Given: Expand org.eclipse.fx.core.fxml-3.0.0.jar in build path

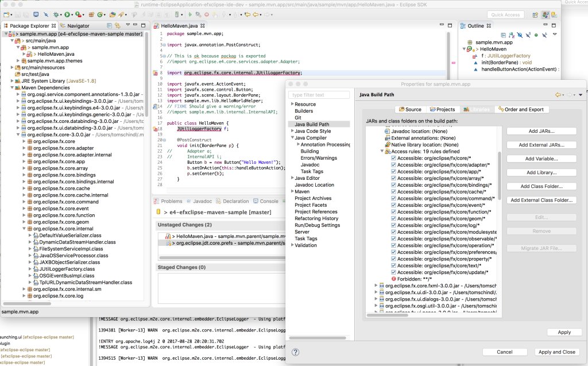Looking at the screenshot, I should click(376, 286).
